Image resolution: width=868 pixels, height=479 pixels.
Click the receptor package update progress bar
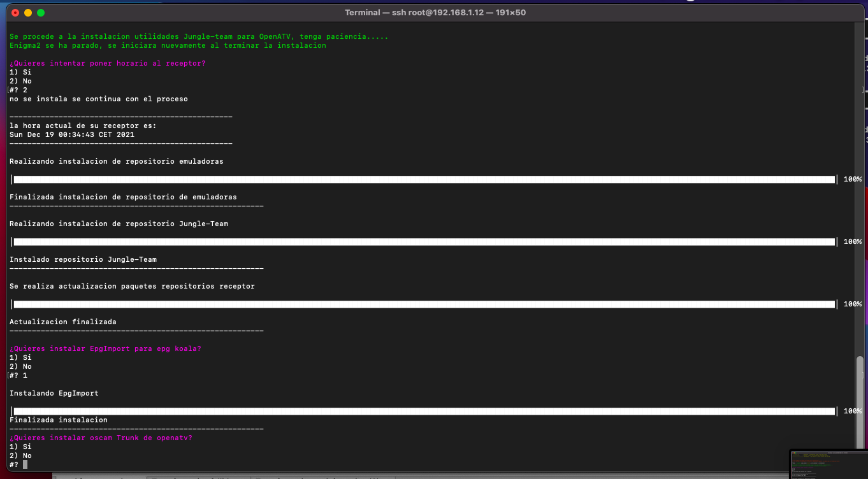pos(424,304)
